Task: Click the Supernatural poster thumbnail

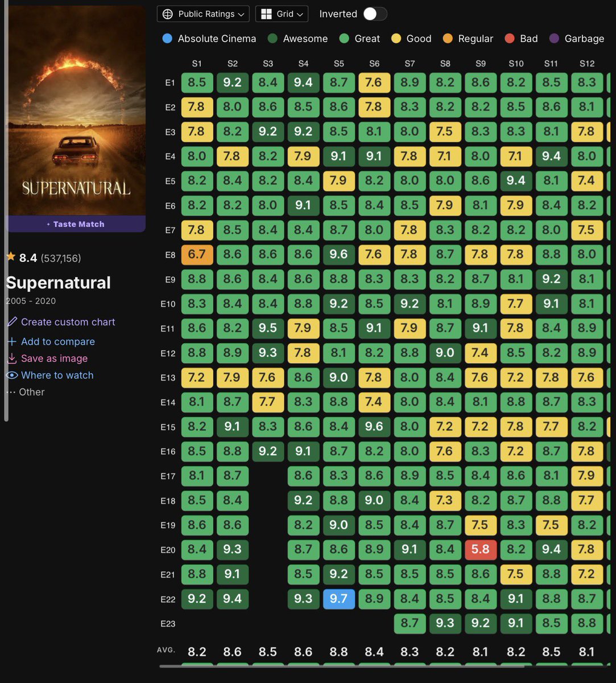Action: 76,110
